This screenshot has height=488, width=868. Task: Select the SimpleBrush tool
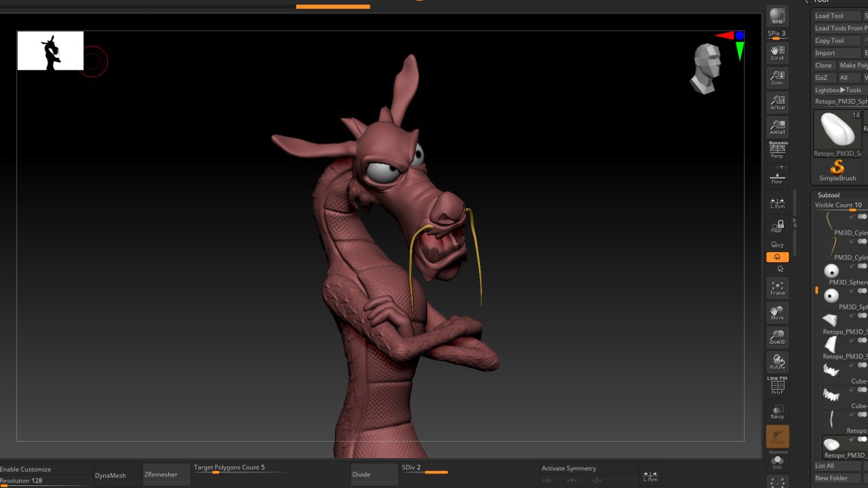click(837, 171)
